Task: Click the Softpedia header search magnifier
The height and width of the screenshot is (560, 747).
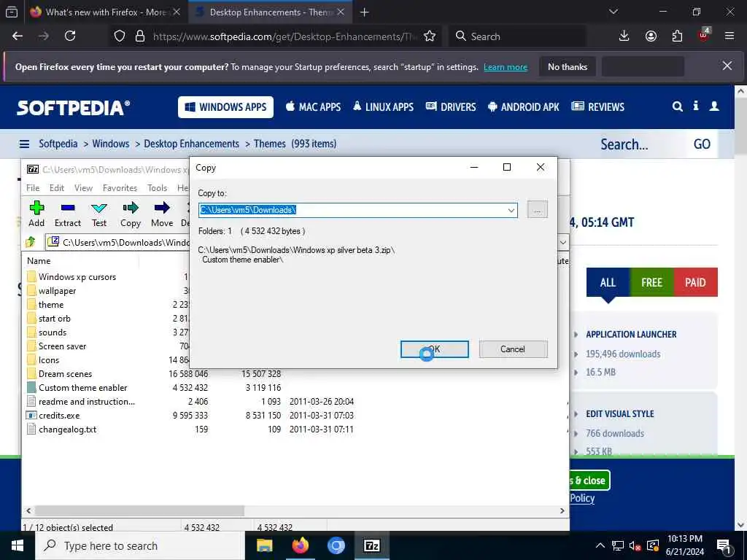Action: 678,106
